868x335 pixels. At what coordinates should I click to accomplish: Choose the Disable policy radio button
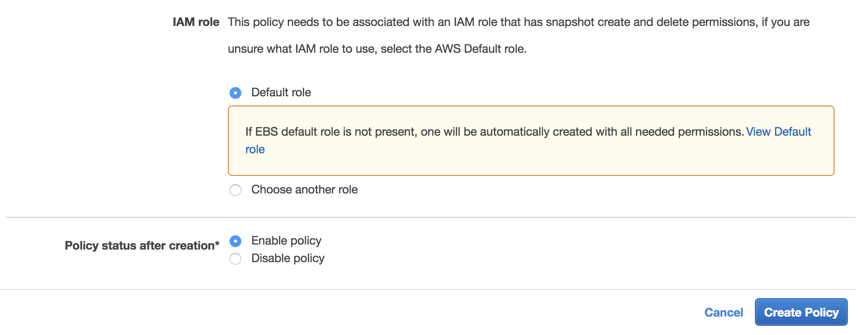point(235,259)
